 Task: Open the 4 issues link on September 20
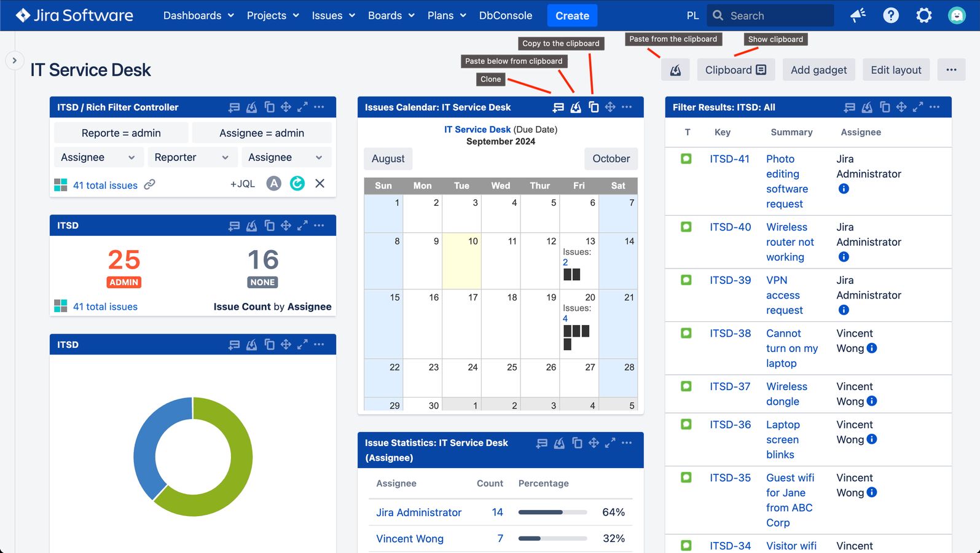[x=565, y=319]
